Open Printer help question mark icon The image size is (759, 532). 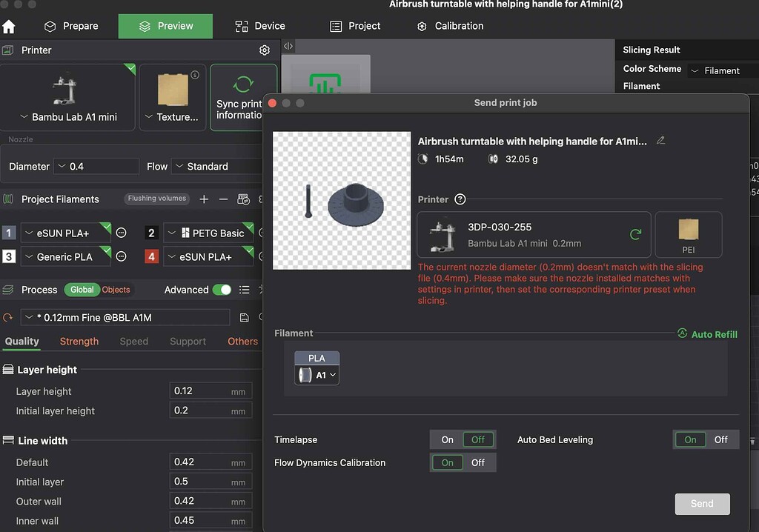[460, 199]
